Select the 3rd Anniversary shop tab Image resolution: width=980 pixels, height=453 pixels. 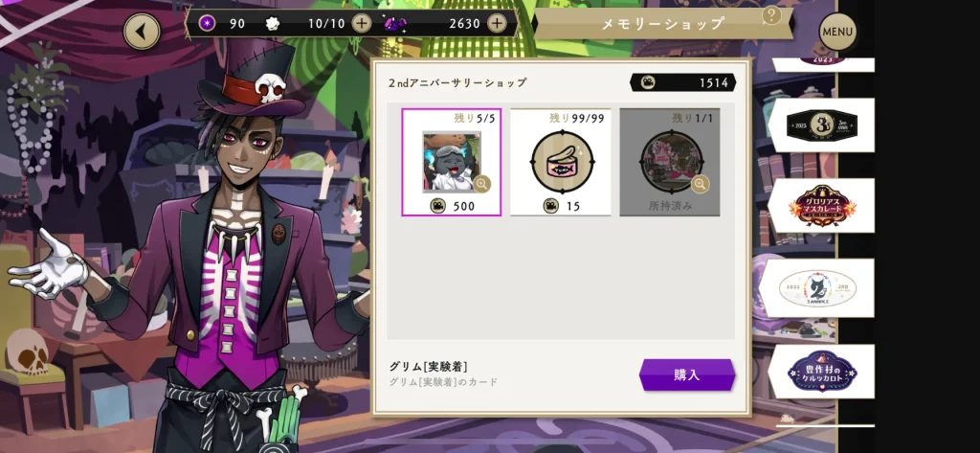click(820, 125)
